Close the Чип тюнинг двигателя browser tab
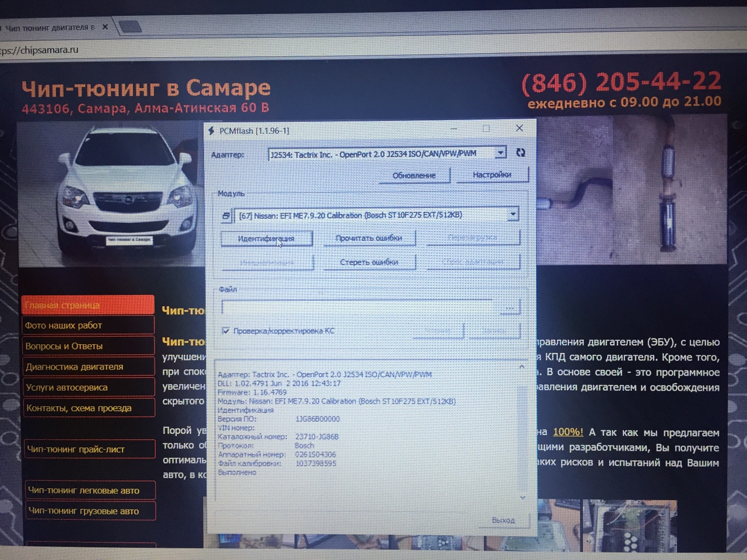 (105, 27)
